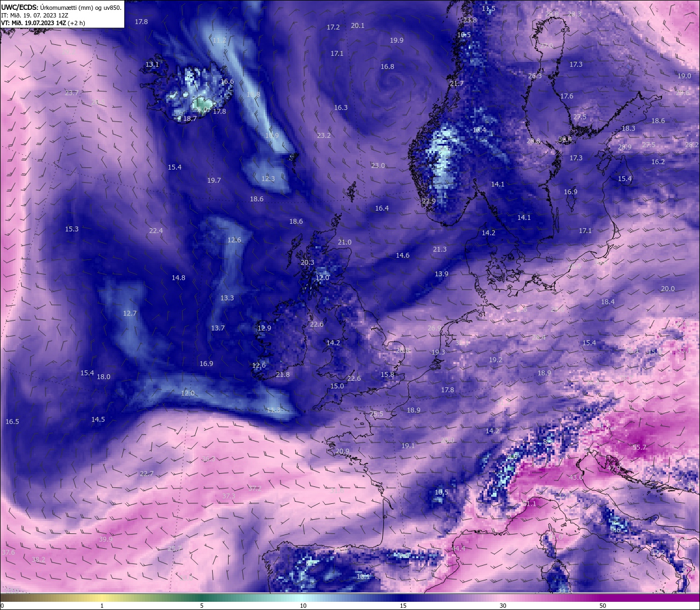Click the map value '13.3'
The image size is (700, 610).
(x=227, y=298)
